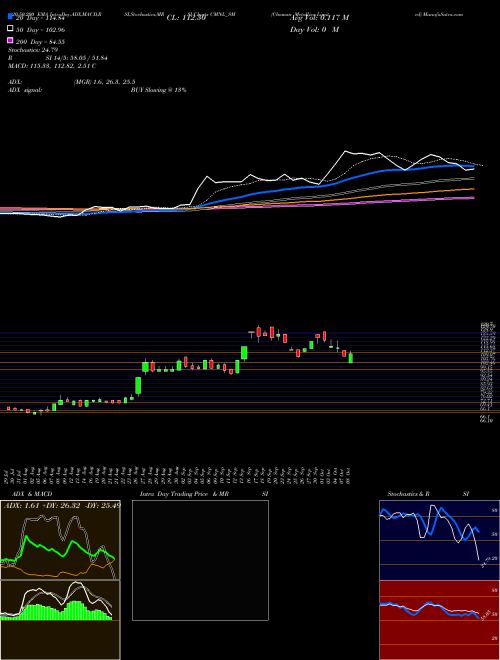Screen dimensions: 500x660
Task: Click the 'ADX & MACD' panel title
Action: (30, 494)
